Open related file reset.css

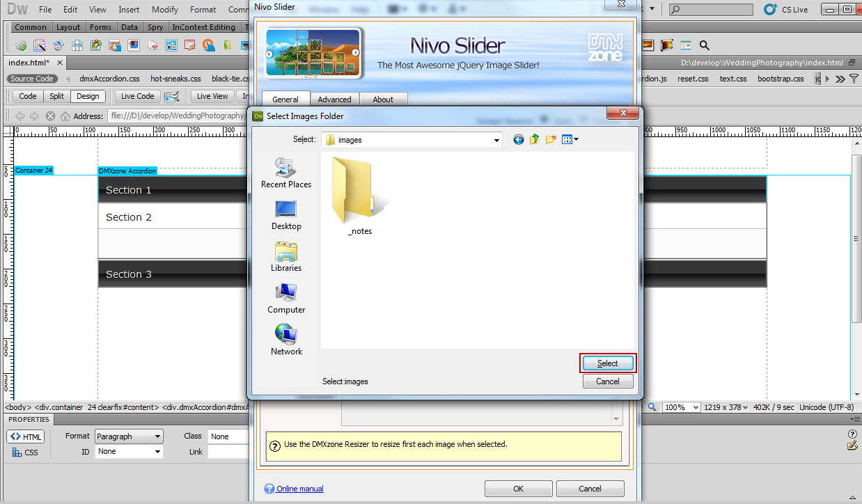tap(693, 79)
